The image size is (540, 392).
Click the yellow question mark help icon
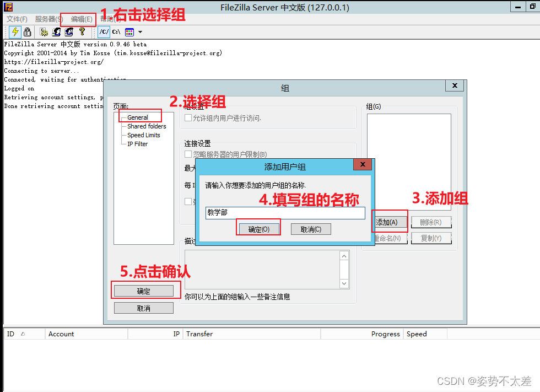(x=82, y=31)
